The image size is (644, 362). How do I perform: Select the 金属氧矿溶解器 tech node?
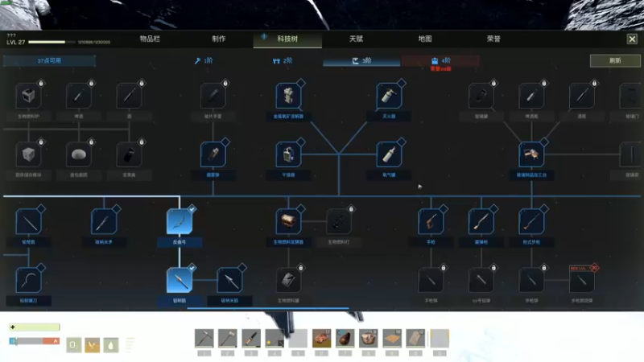click(x=288, y=96)
